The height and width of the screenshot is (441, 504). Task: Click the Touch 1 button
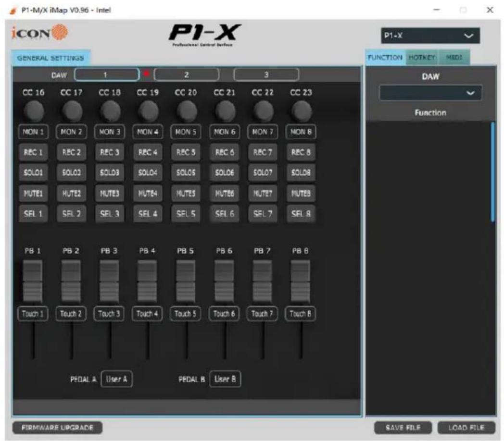pyautogui.click(x=33, y=314)
